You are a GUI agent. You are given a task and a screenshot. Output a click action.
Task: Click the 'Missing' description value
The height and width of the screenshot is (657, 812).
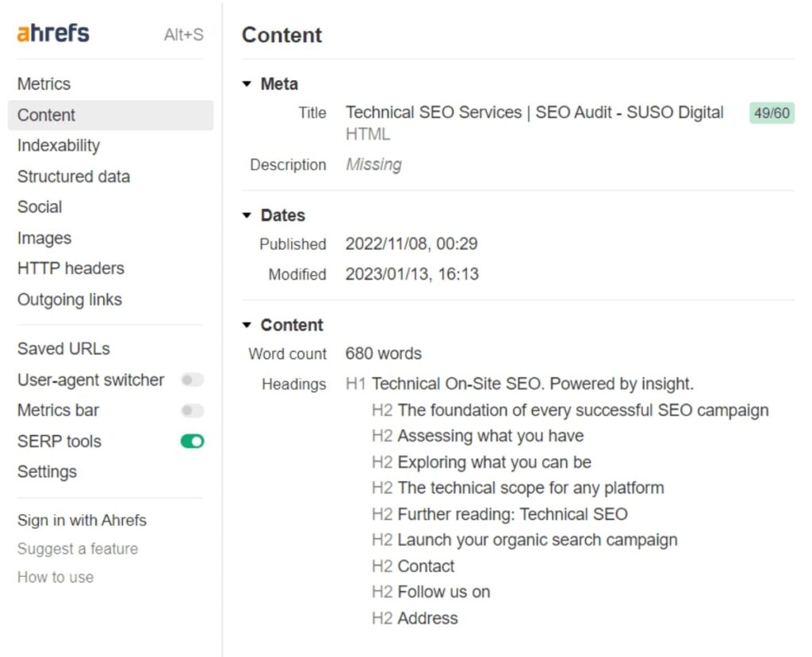coord(373,165)
